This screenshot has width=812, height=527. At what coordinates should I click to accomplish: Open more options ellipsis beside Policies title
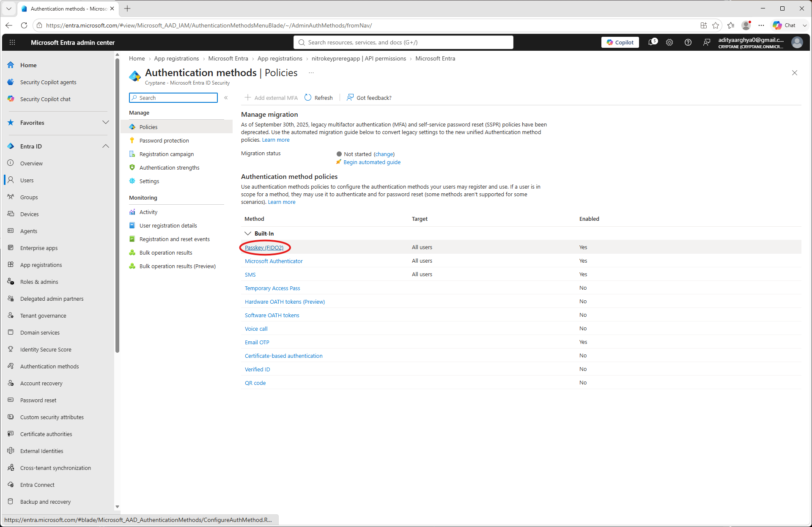[311, 73]
